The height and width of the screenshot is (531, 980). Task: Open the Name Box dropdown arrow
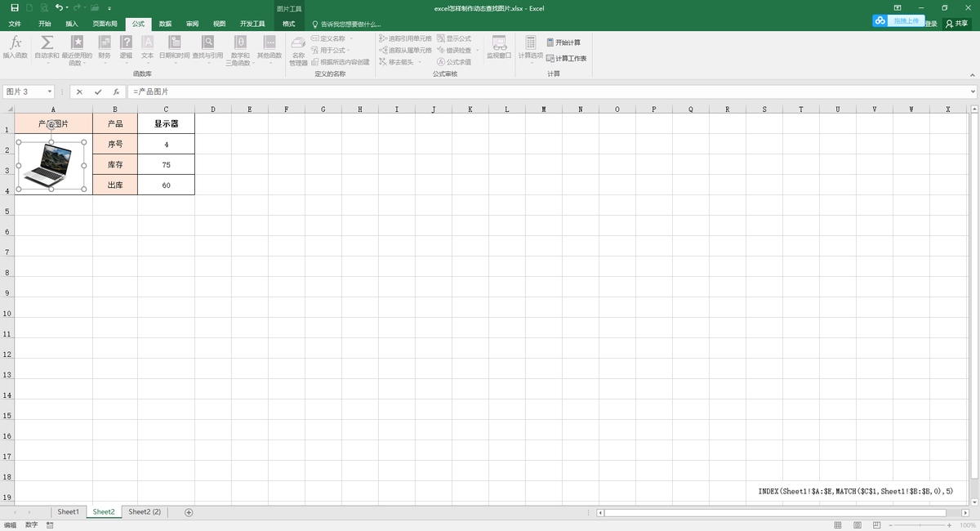[50, 92]
